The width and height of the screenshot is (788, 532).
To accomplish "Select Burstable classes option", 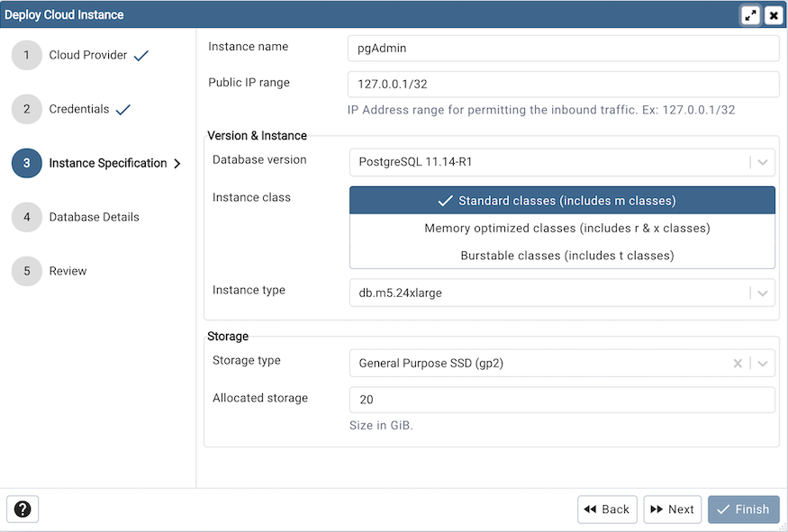I will pyautogui.click(x=562, y=255).
